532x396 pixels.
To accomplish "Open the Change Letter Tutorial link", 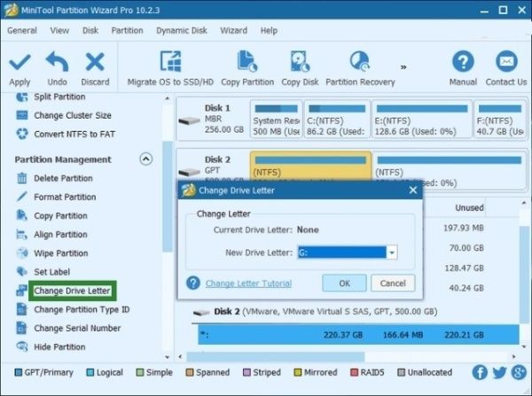I will pos(247,283).
